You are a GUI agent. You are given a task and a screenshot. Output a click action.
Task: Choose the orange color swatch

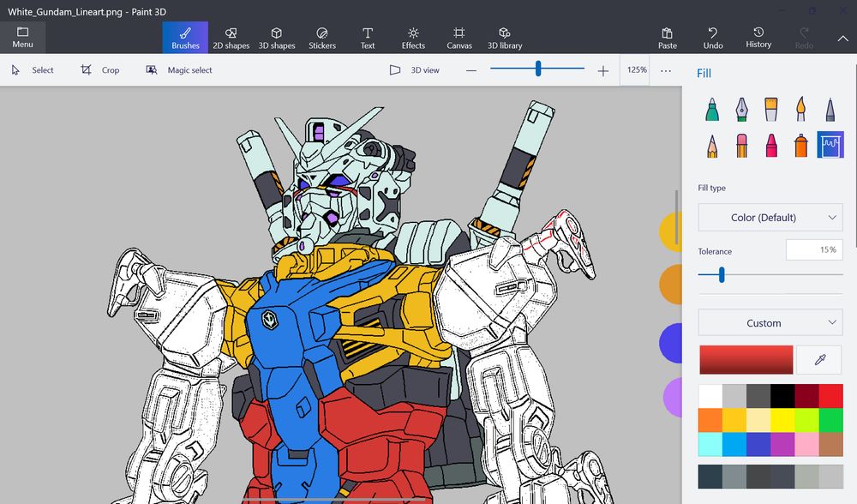(x=710, y=420)
